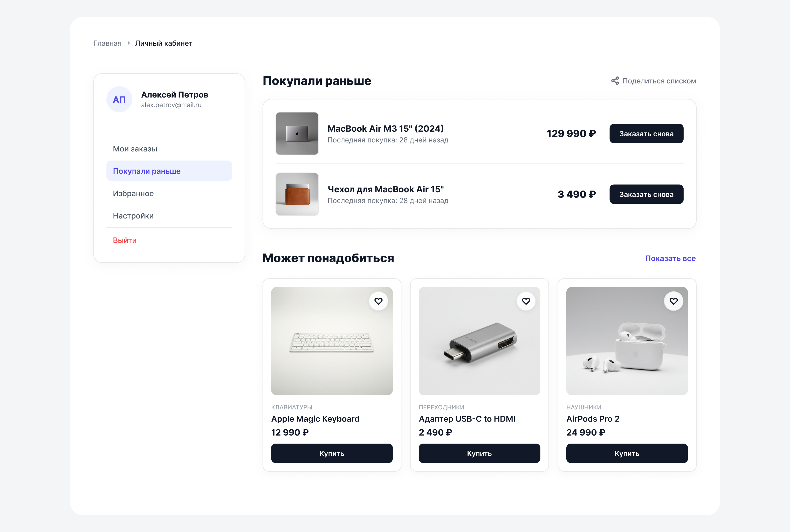This screenshot has height=532, width=790.
Task: Open the AirPods Pro 2 product image
Action: pos(627,341)
